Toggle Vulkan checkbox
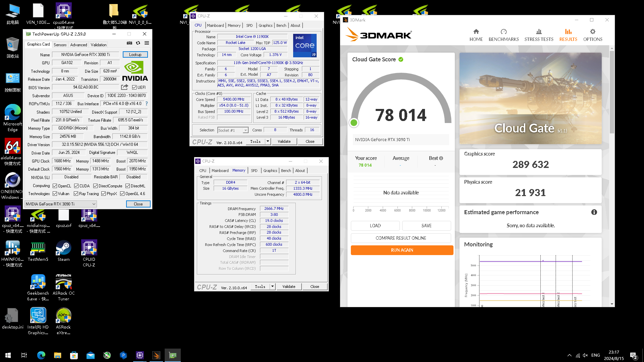Viewport: 644px width, 362px height. point(55,193)
